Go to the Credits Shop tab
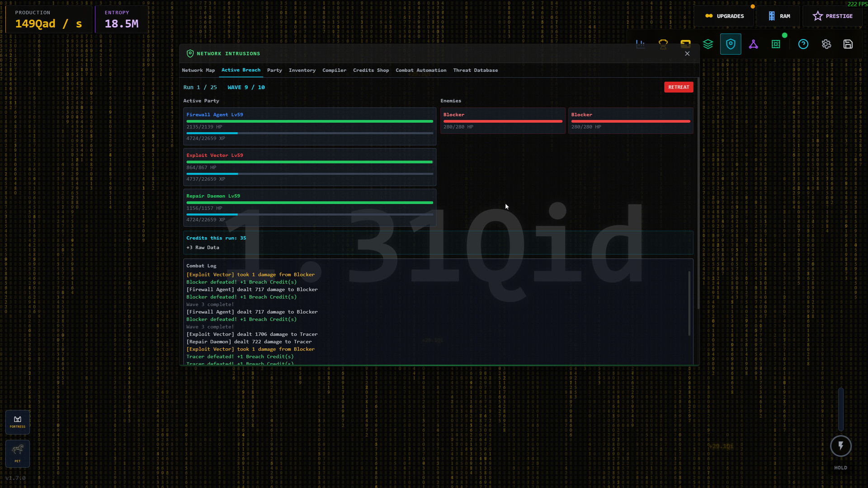Viewport: 868px width, 488px height. click(371, 70)
